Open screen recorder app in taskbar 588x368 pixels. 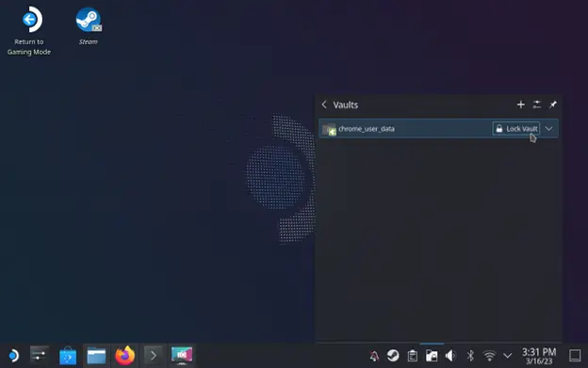[x=182, y=355]
